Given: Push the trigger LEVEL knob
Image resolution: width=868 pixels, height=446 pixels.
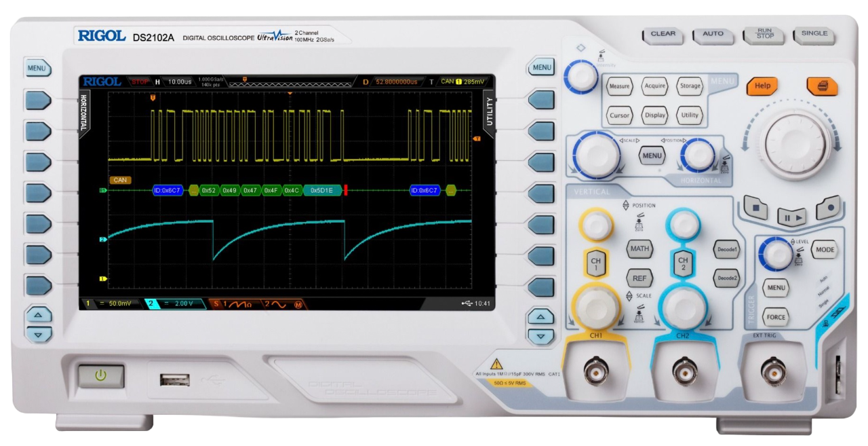Looking at the screenshot, I should point(775,253).
